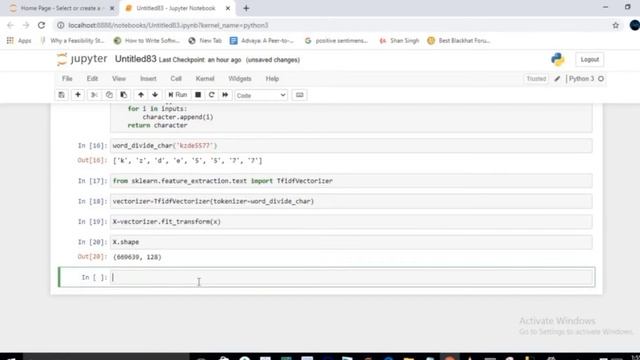Rename the notebook title Untitled83

coord(136,59)
